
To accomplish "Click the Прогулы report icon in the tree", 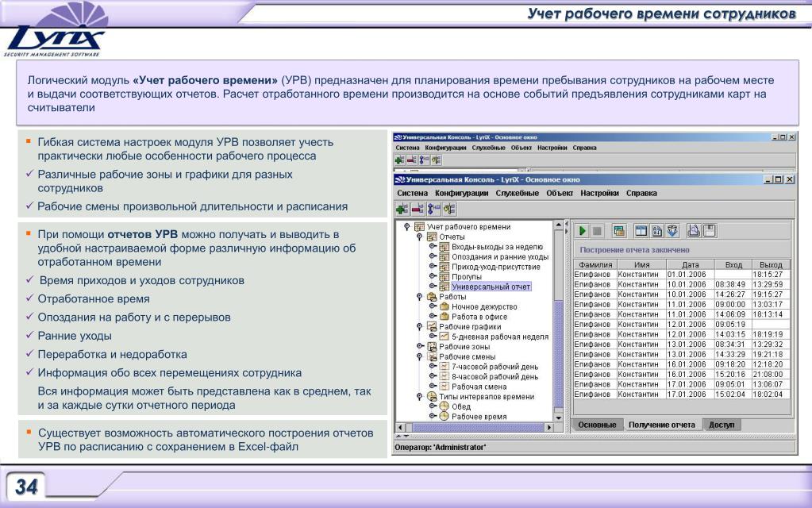I will [444, 276].
